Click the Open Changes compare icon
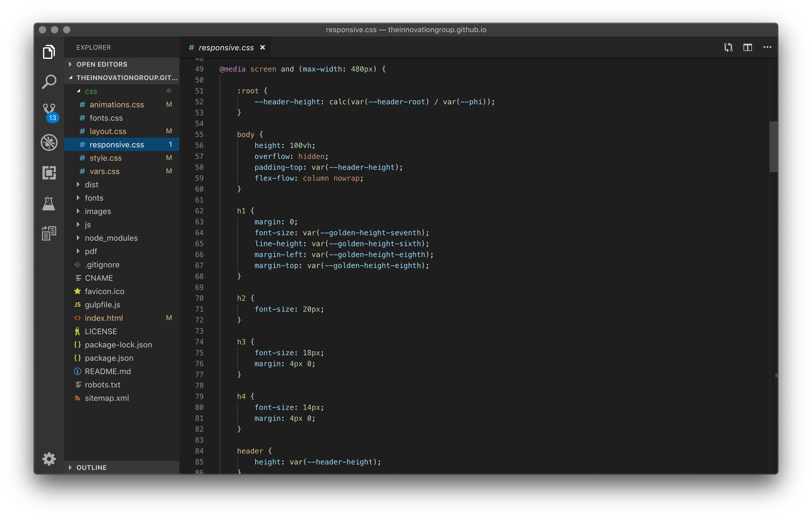 pos(728,47)
